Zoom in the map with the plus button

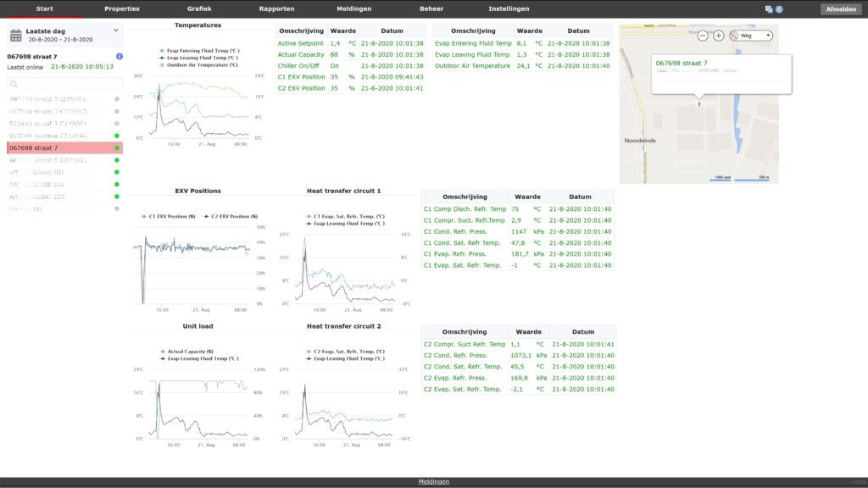719,36
